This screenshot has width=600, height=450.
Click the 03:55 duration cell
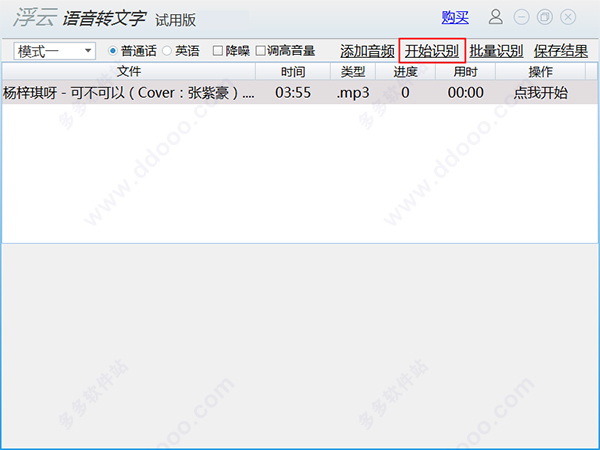click(293, 93)
